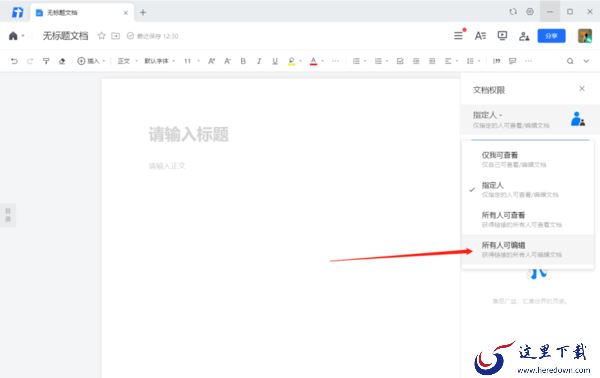Open a new tab with plus
600x378 pixels.
pyautogui.click(x=143, y=12)
